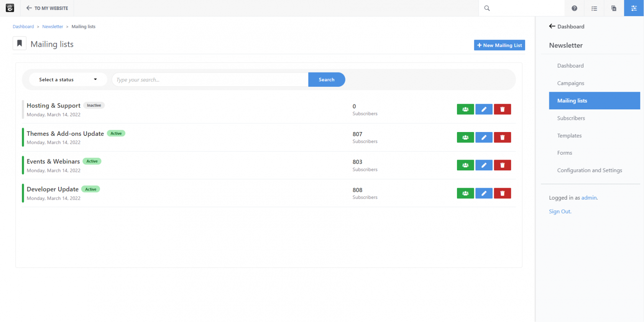
Task: View subscribers of Hosting & Support list
Action: click(465, 109)
